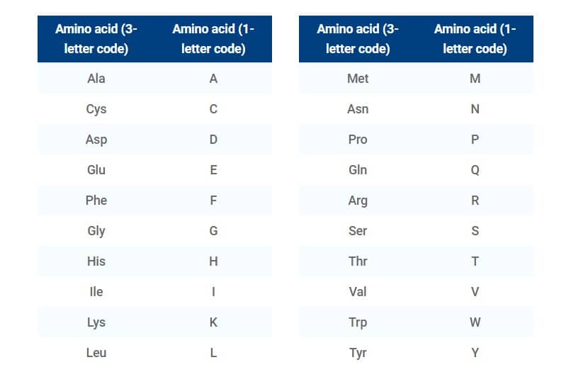588x389 pixels.
Task: Select the Cys three-letter code cell
Action: click(x=96, y=109)
